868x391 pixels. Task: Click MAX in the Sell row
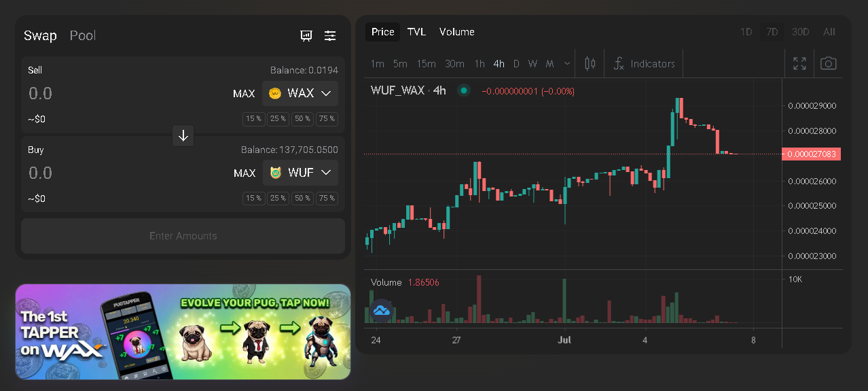[244, 94]
